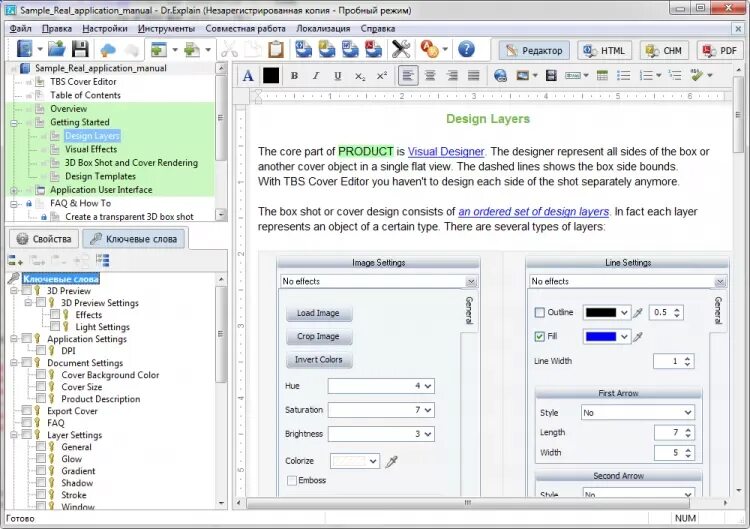Click the Paste clipboard icon

pyautogui.click(x=276, y=49)
